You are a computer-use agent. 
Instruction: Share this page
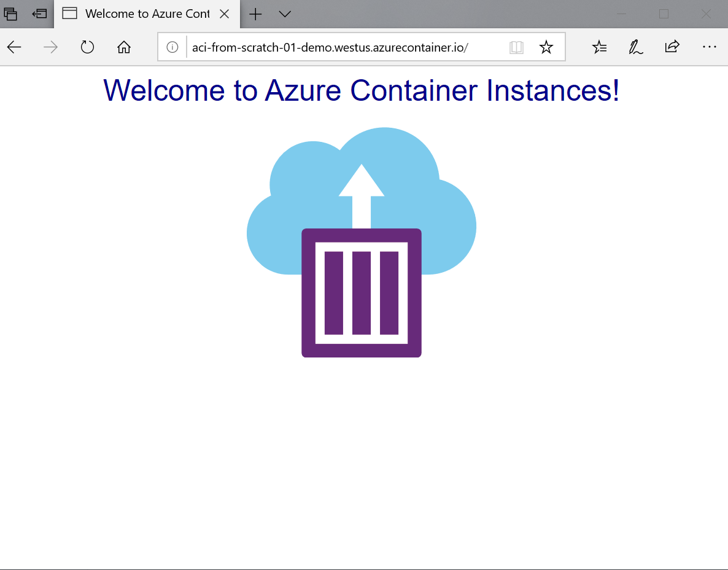coord(672,47)
